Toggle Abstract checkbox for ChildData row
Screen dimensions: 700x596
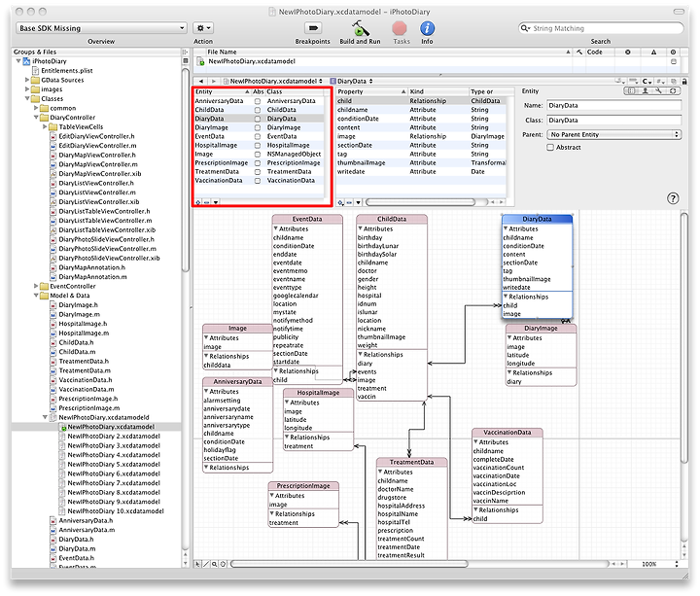(x=258, y=110)
